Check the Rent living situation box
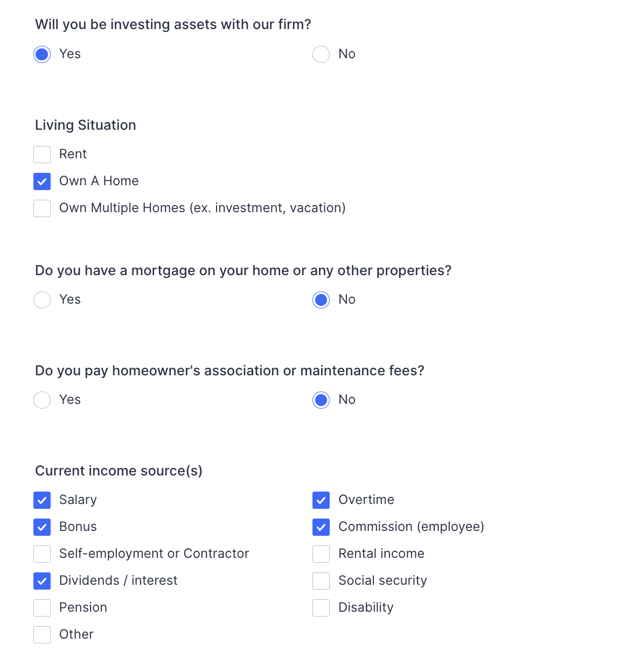Viewport: 626px width, 672px height. (x=42, y=155)
